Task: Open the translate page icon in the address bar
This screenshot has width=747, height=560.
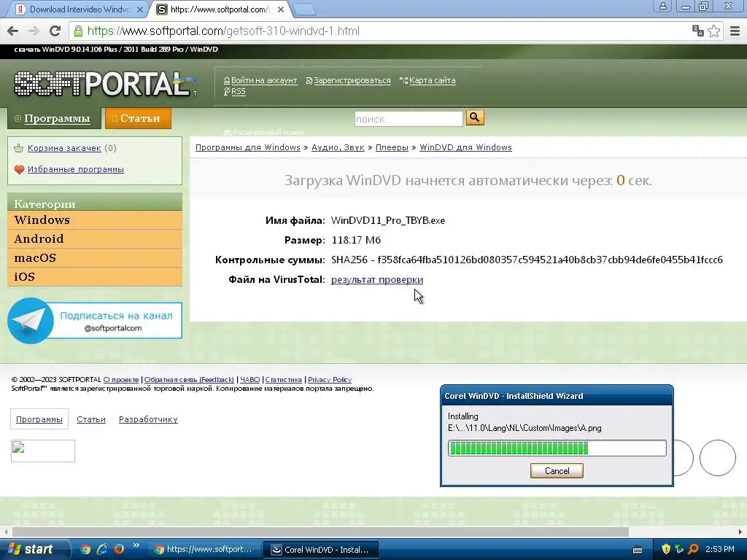Action: [x=698, y=31]
